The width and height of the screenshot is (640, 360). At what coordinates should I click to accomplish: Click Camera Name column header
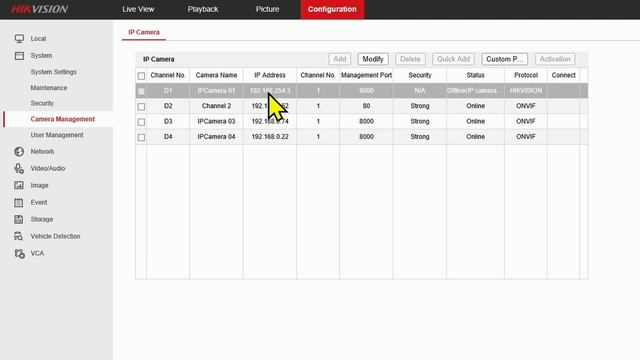[216, 75]
